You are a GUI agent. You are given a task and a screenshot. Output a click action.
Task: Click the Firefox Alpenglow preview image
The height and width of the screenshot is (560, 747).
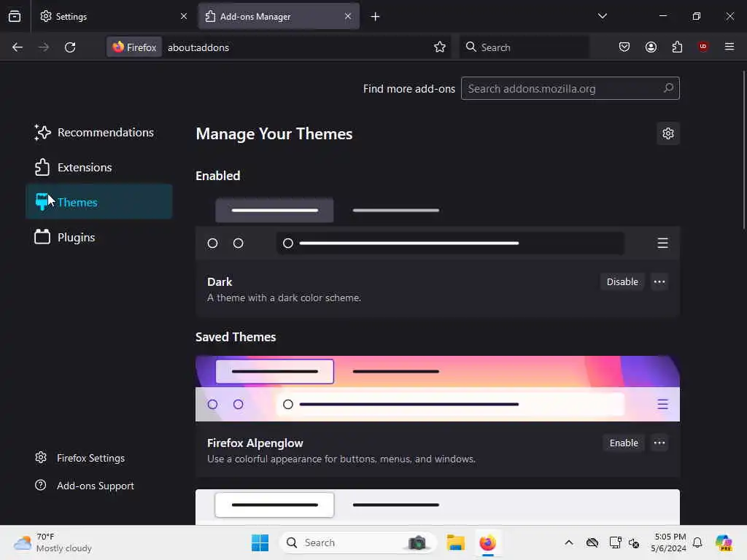(x=438, y=389)
